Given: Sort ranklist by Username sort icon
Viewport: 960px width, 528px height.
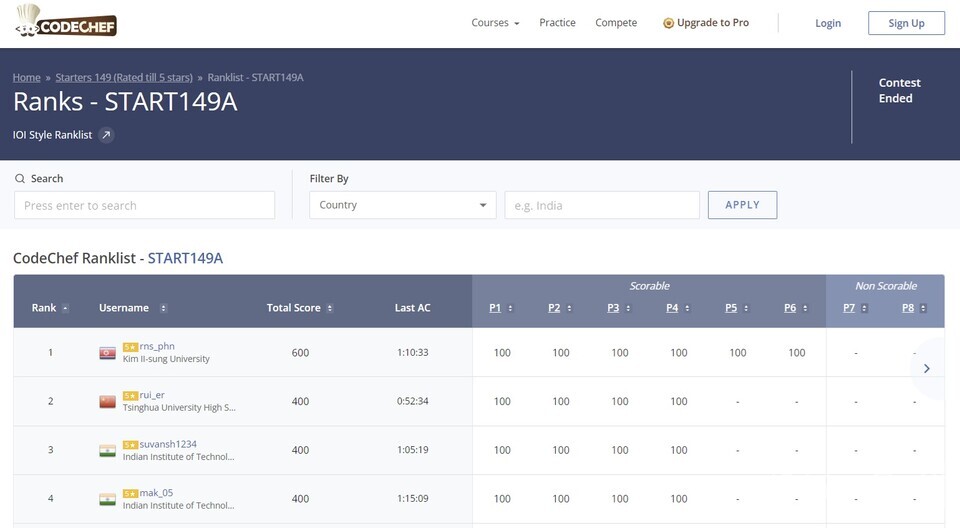Looking at the screenshot, I should tap(163, 308).
